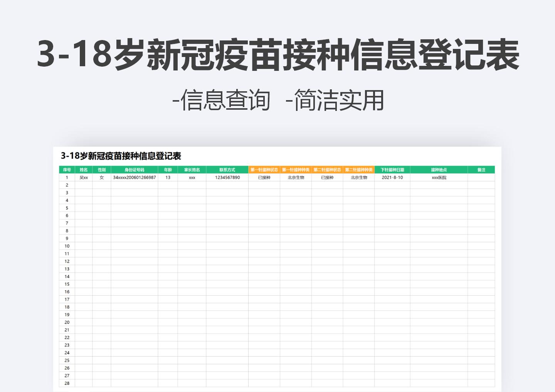
Task: Click the name cell containing 吴xx
Action: click(84, 178)
